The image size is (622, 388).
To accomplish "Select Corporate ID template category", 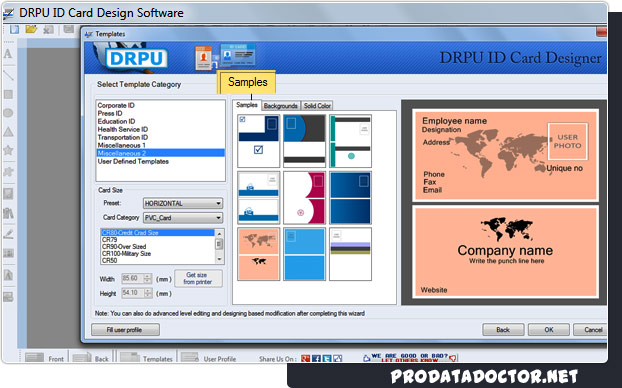I will pos(116,105).
